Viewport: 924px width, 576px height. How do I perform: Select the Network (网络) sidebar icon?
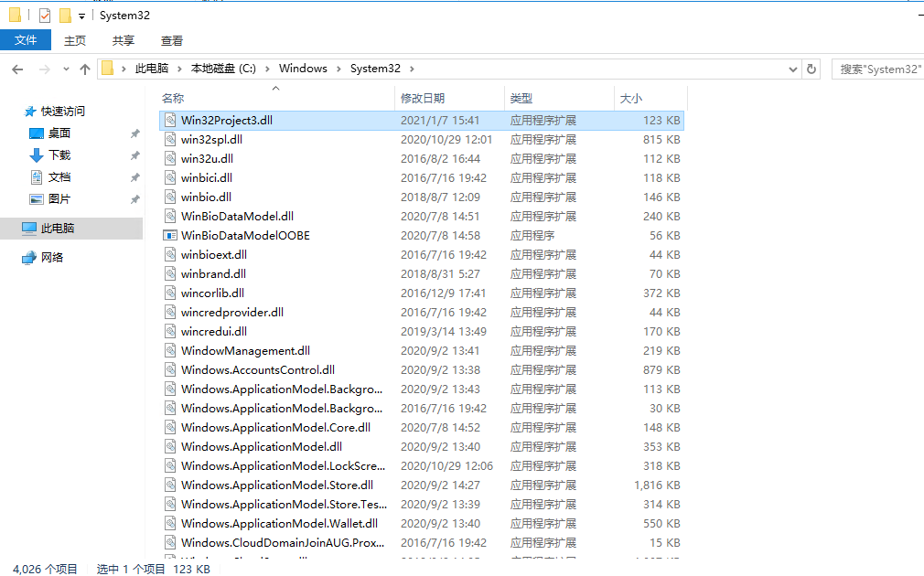click(30, 258)
